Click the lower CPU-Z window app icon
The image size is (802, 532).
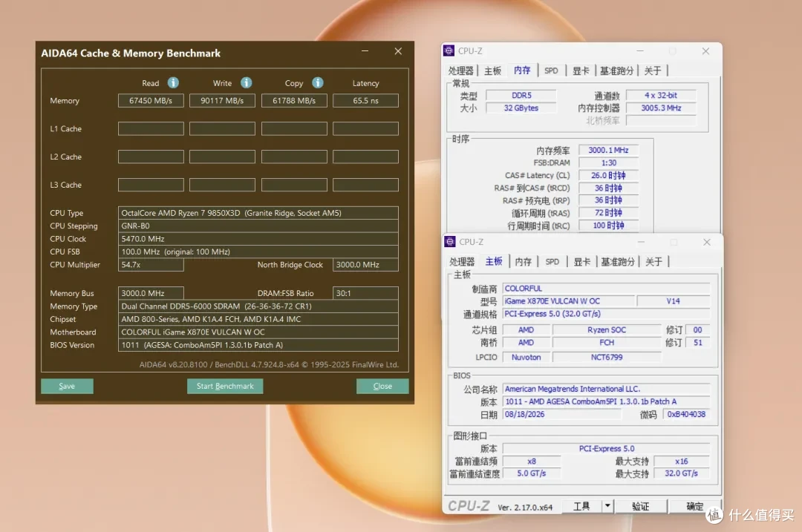[450, 242]
